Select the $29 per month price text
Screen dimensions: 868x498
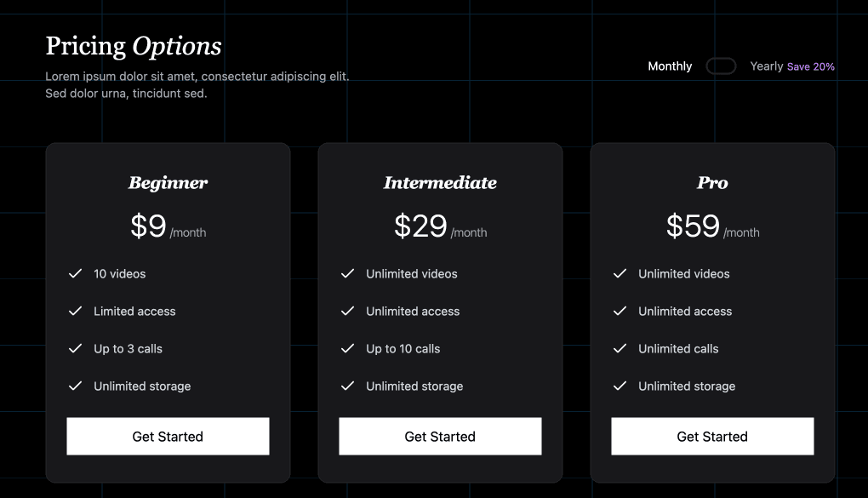[x=440, y=226]
